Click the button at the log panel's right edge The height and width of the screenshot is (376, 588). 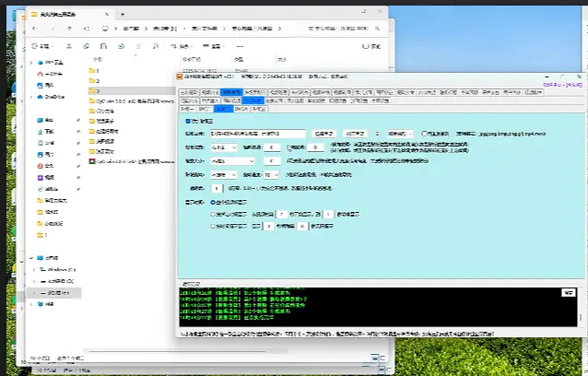point(568,292)
